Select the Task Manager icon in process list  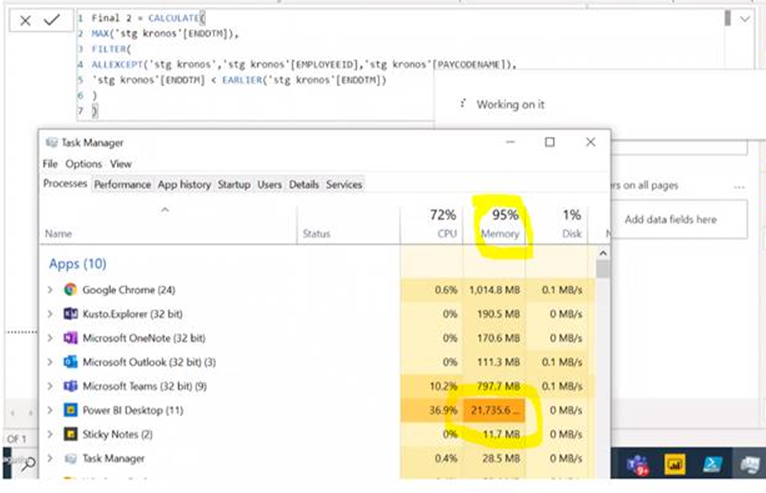(x=70, y=458)
